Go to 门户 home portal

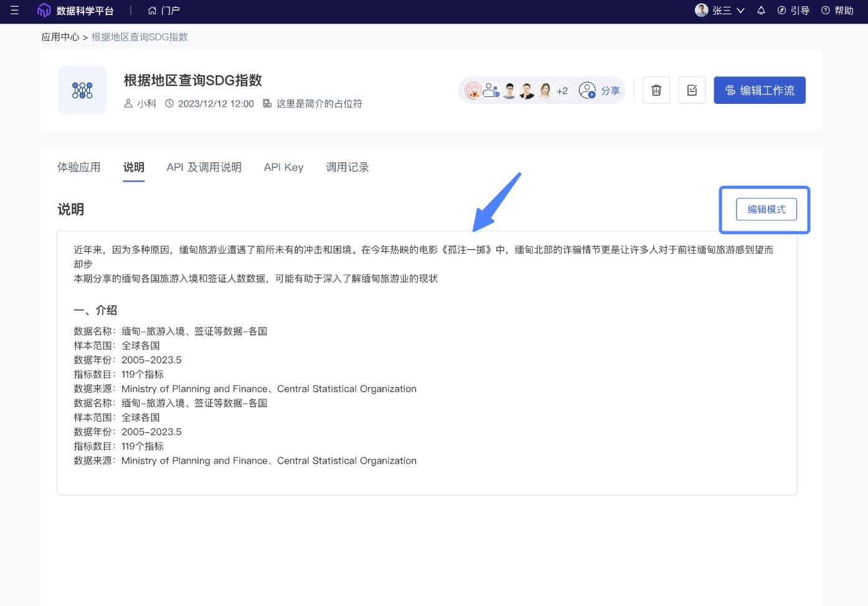pyautogui.click(x=164, y=11)
